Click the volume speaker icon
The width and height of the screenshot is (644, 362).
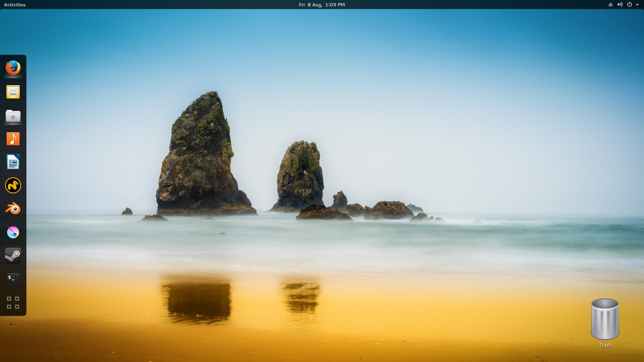point(620,5)
